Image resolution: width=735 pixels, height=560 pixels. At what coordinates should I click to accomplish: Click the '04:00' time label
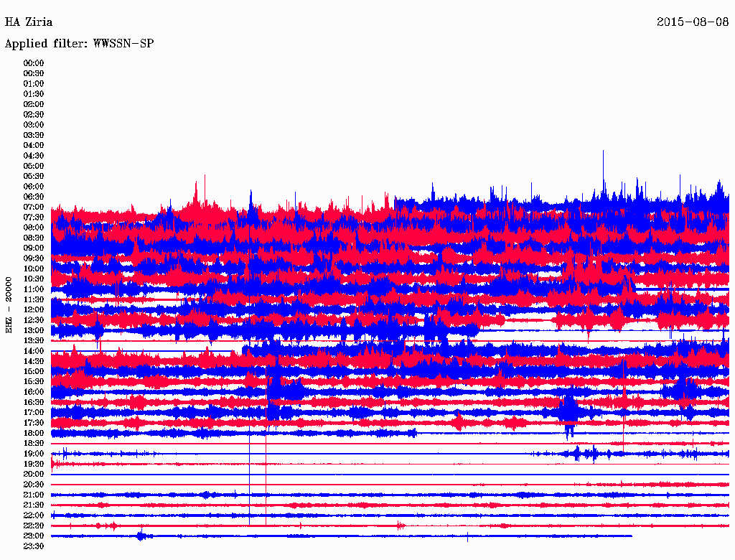[34, 146]
